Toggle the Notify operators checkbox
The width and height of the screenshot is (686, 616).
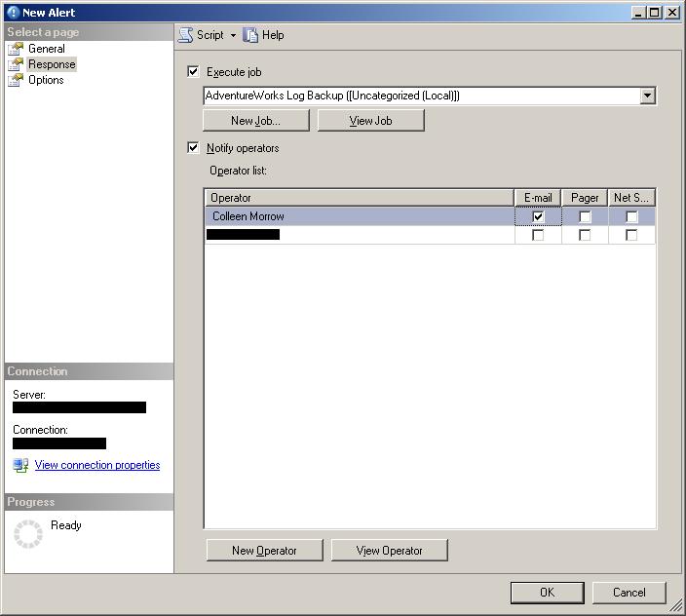193,147
